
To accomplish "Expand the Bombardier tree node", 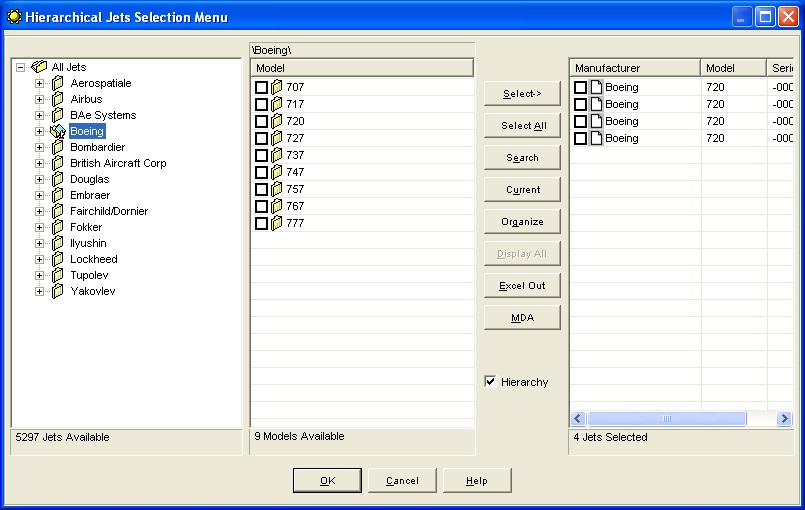I will (40, 147).
